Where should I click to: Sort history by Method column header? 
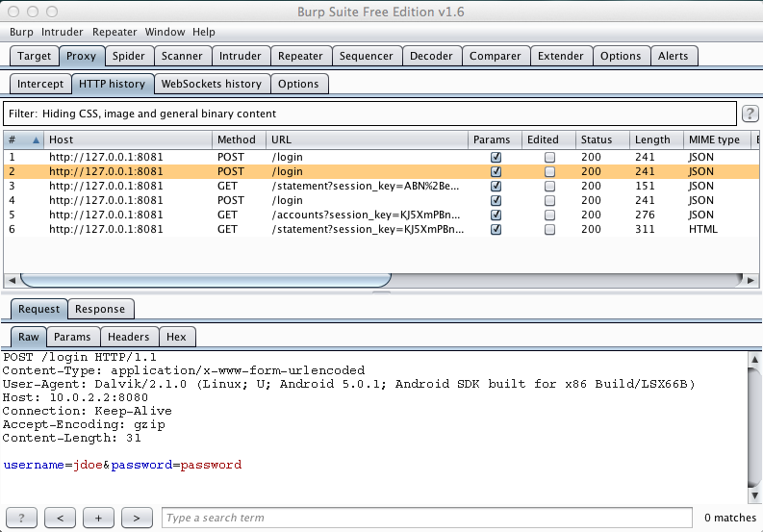236,140
